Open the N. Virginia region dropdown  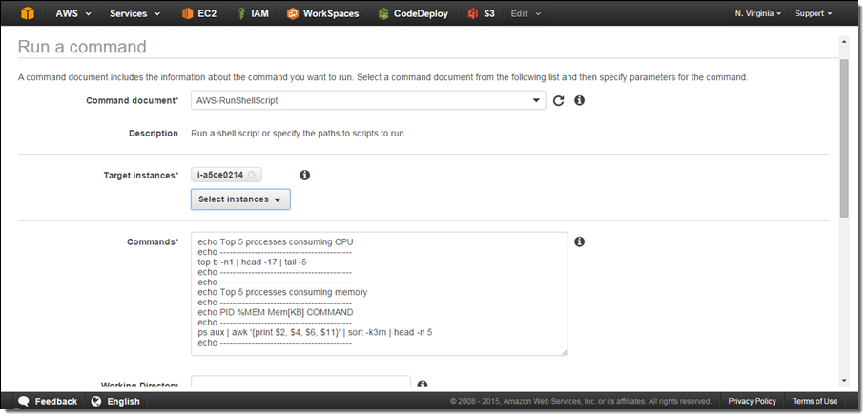(x=758, y=13)
